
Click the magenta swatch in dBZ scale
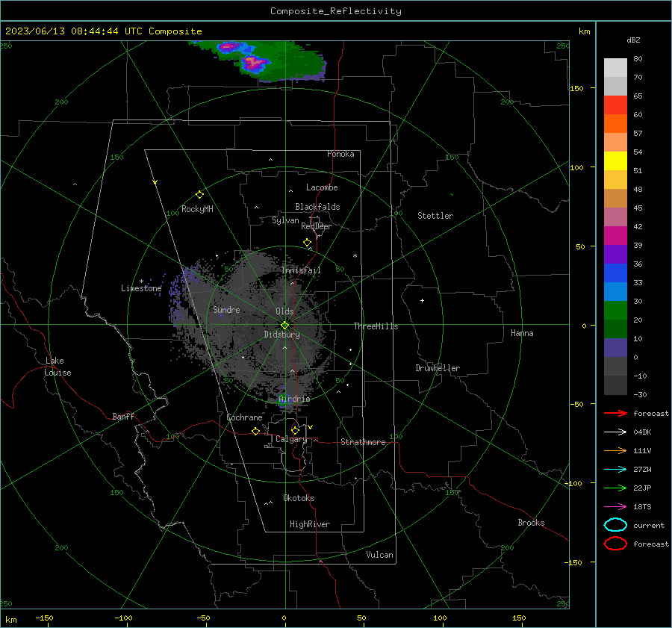click(615, 236)
